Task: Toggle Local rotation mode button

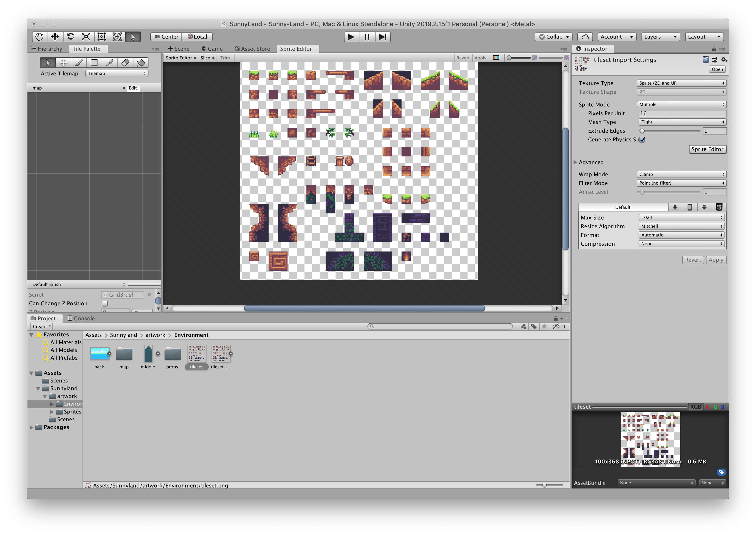Action: (197, 37)
